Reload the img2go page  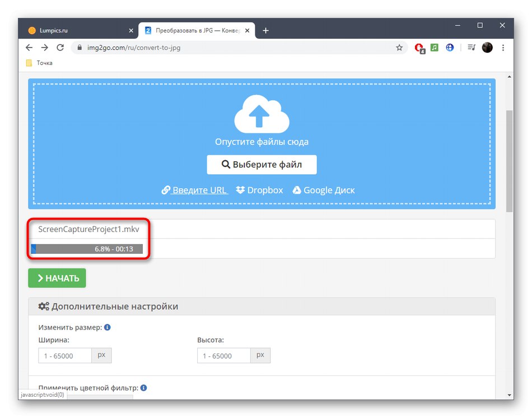[60, 48]
